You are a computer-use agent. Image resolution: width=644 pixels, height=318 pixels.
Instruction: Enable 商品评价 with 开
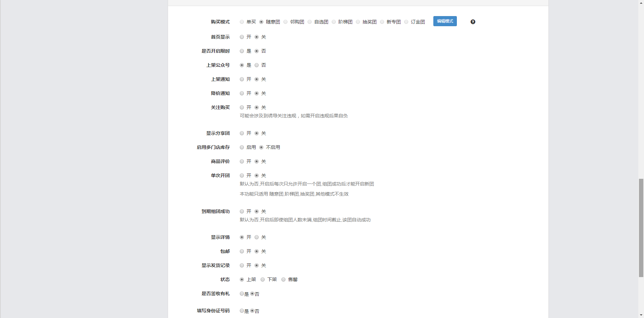[x=242, y=161]
